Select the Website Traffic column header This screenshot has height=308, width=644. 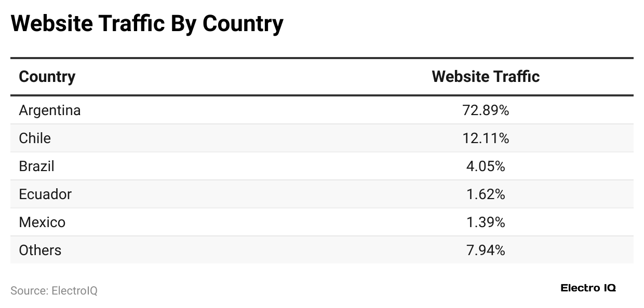pyautogui.click(x=486, y=77)
